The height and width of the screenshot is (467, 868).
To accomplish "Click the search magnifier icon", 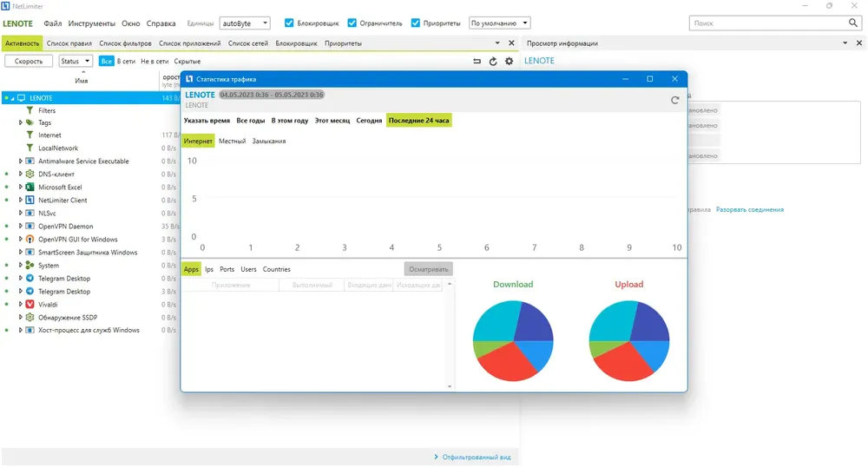I will click(852, 23).
